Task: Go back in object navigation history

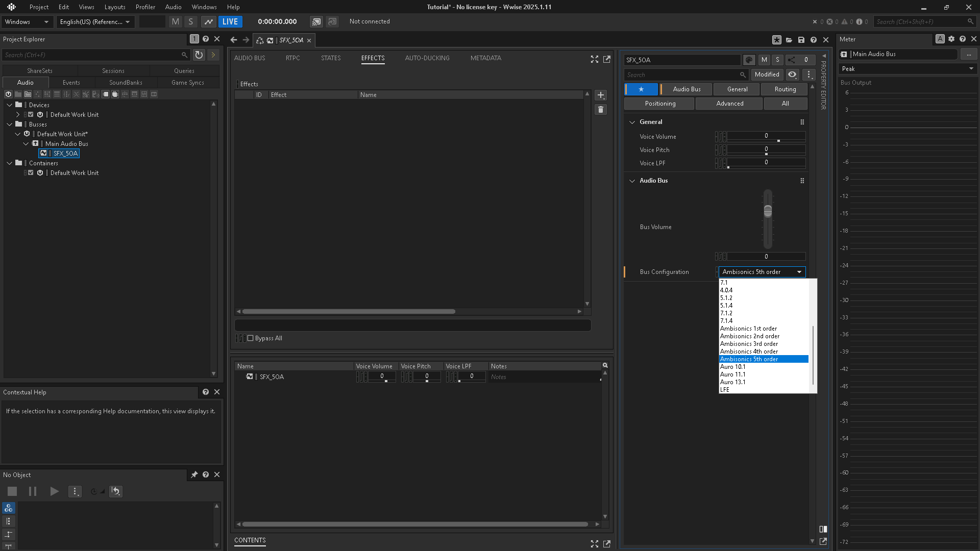Action: pyautogui.click(x=233, y=40)
